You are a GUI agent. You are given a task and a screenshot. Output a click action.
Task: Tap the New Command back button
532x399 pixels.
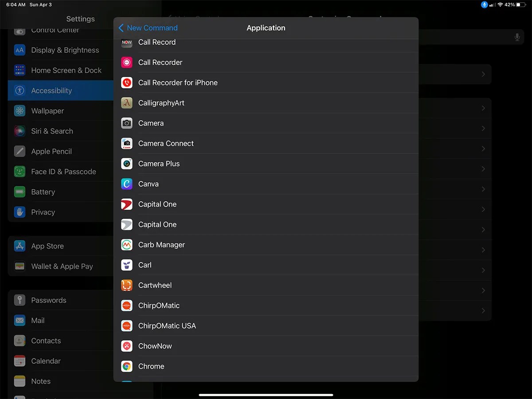pyautogui.click(x=148, y=27)
